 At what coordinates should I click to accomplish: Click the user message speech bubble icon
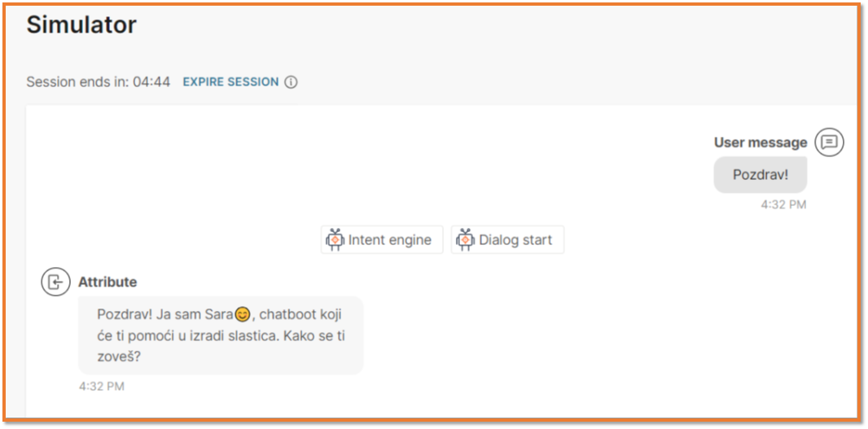click(x=829, y=142)
